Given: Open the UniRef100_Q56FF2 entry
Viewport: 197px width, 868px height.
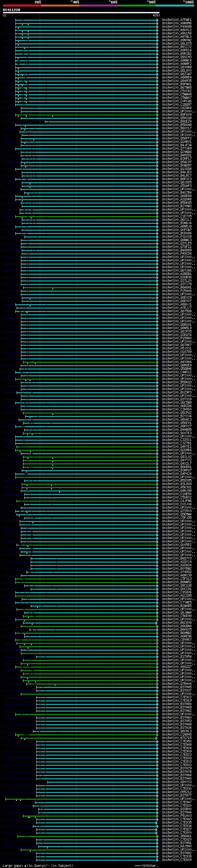Looking at the screenshot, I should [x=176, y=138].
